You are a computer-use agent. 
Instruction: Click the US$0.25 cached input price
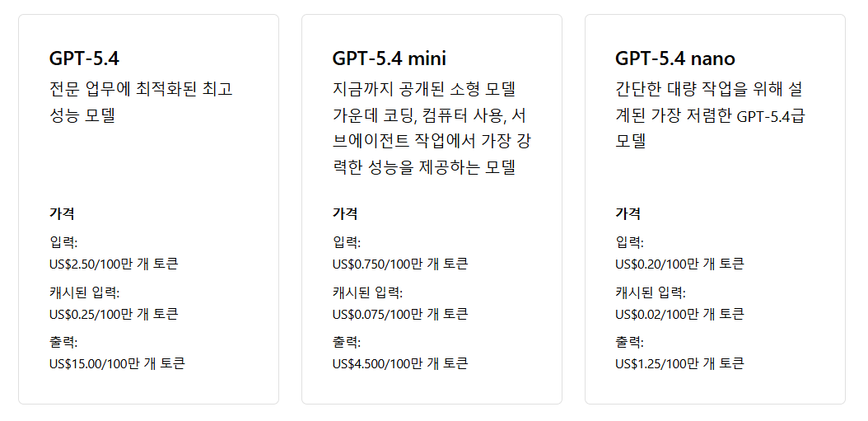pyautogui.click(x=114, y=314)
